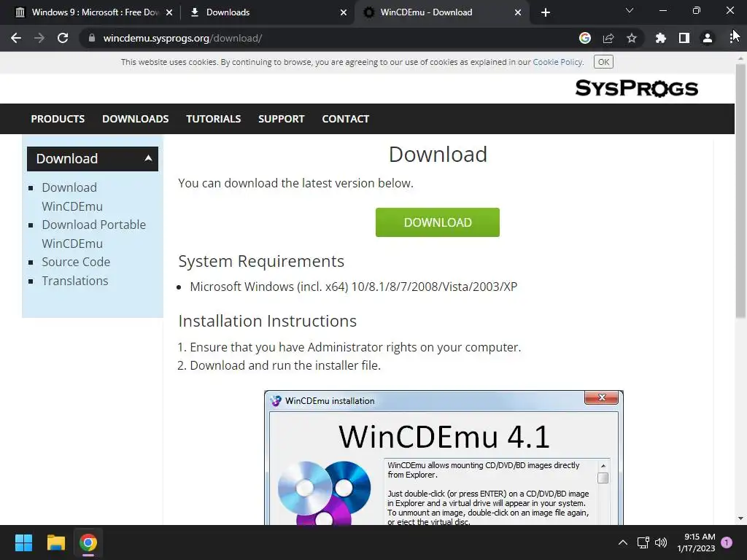Go back to the previous page
This screenshot has width=747, height=560.
coord(16,38)
